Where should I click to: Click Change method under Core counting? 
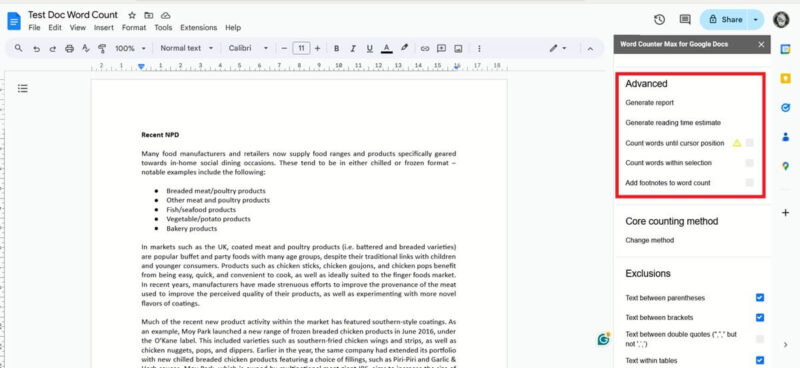point(649,240)
